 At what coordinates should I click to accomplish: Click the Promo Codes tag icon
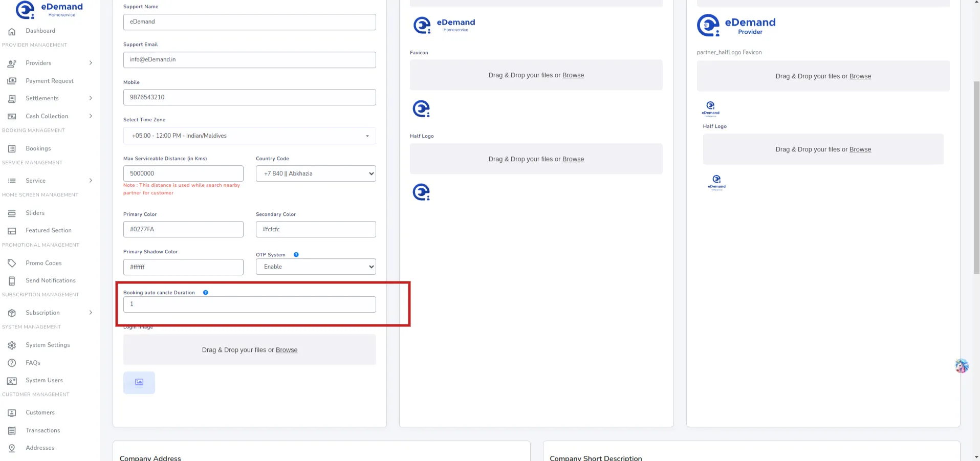(12, 263)
